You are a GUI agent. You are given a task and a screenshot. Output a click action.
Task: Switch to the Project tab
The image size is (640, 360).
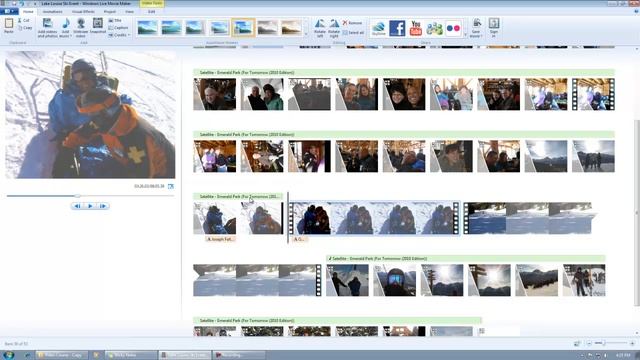click(x=109, y=11)
